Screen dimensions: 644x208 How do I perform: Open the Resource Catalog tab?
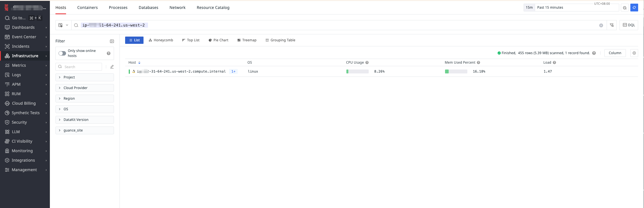(213, 8)
